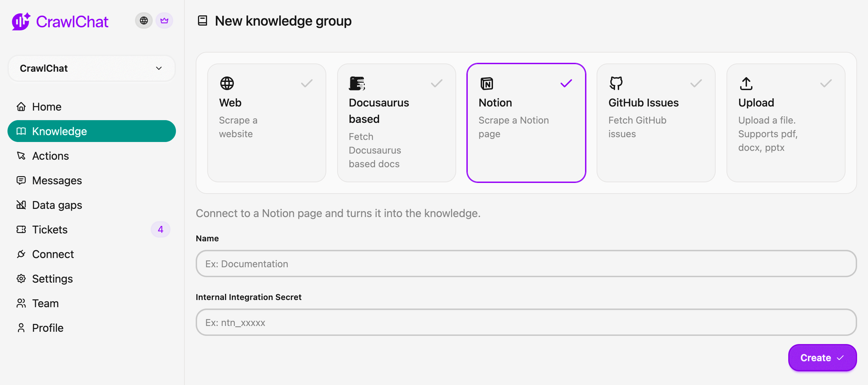
Task: Open Tickets in sidebar
Action: point(91,230)
